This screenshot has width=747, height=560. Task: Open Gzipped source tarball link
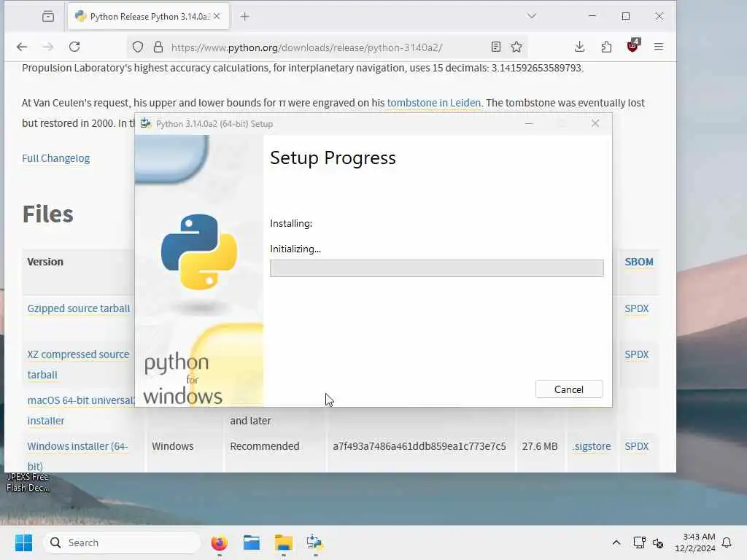(x=79, y=308)
